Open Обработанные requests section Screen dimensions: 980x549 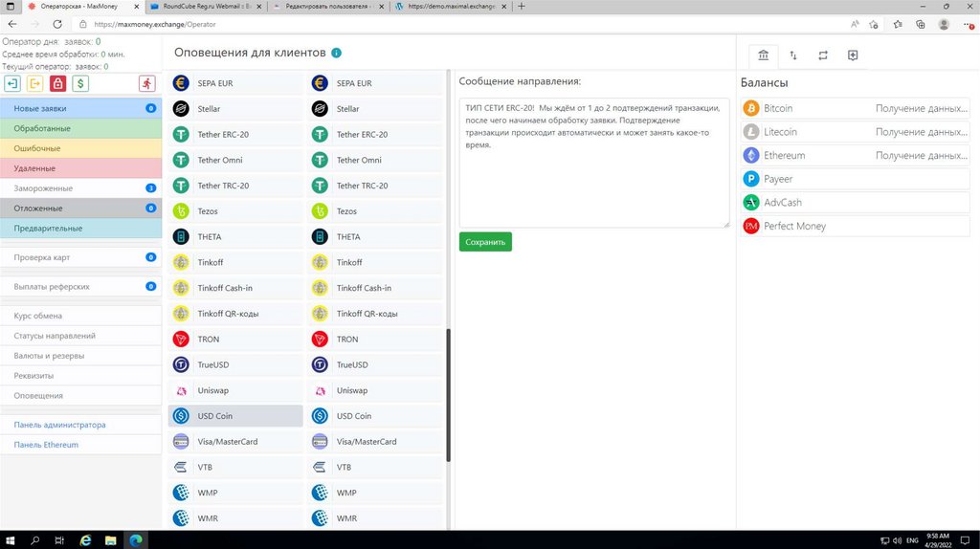click(80, 128)
